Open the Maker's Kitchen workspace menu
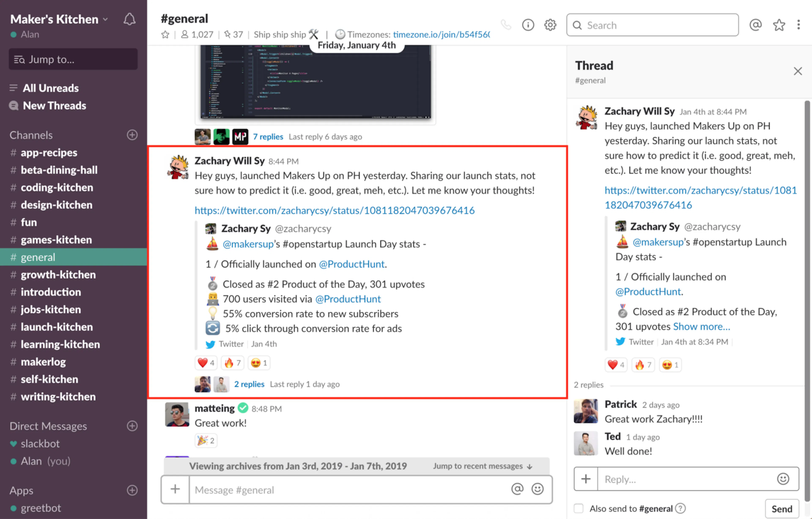The height and width of the screenshot is (519, 812). pos(59,19)
